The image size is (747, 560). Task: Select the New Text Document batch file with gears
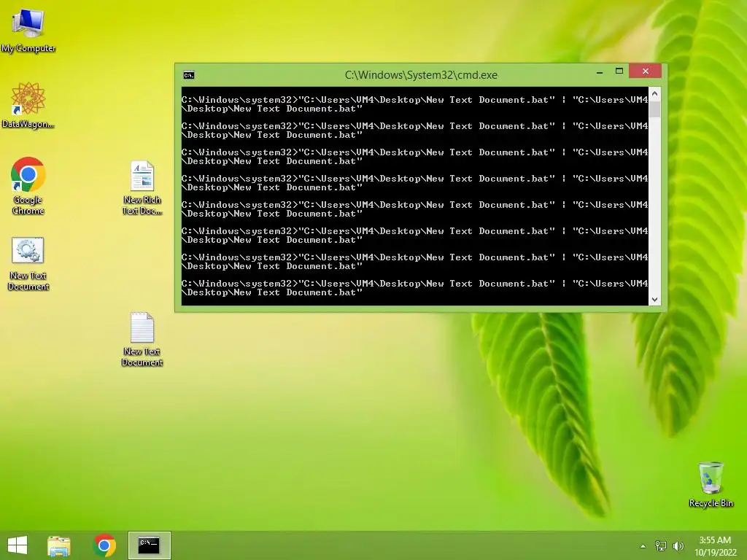(28, 262)
